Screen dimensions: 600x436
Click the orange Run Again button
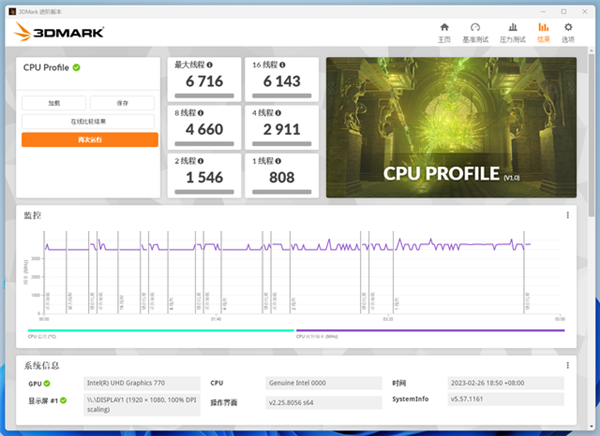click(90, 140)
